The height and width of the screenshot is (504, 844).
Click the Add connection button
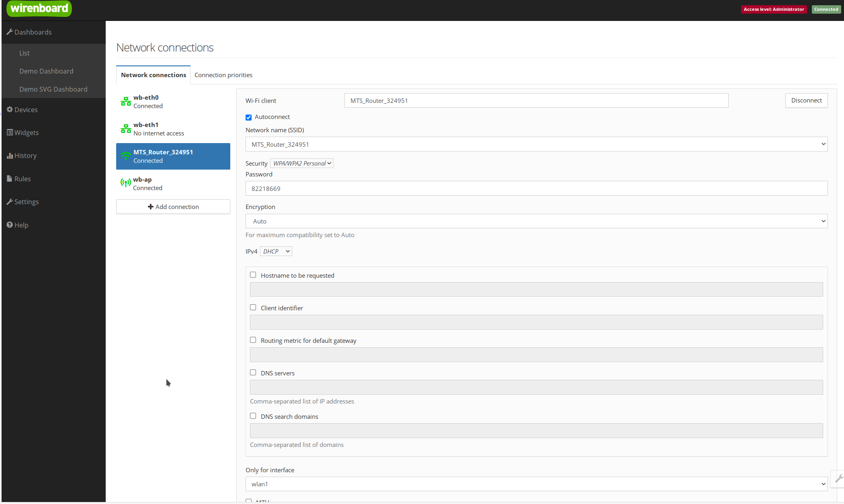(173, 207)
